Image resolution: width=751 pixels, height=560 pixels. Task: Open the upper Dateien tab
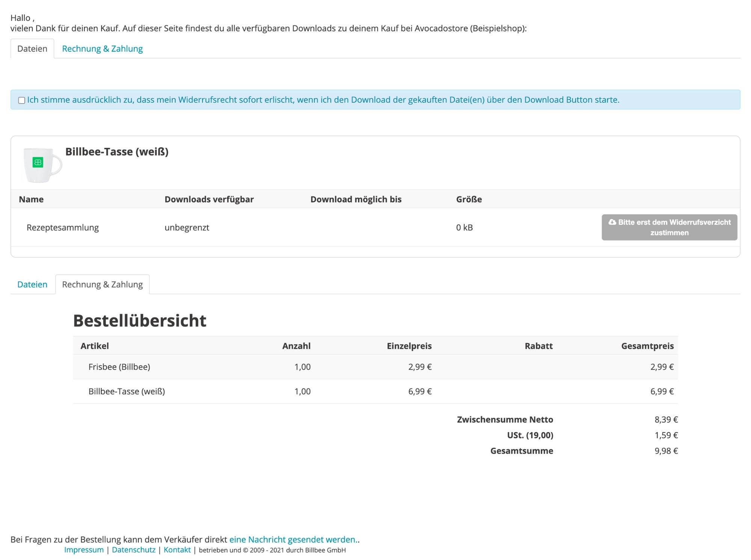coord(32,49)
